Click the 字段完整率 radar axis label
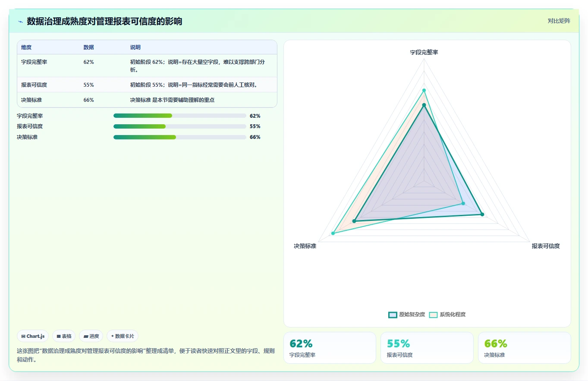588x381 pixels. click(x=424, y=52)
